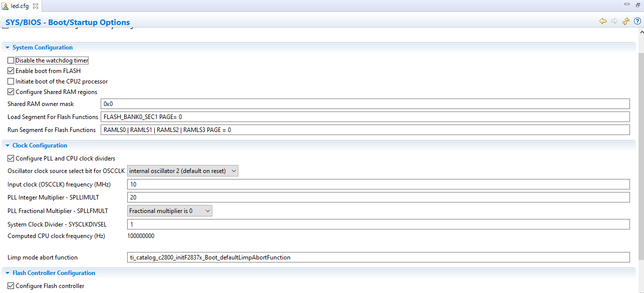The height and width of the screenshot is (293, 644).
Task: Click the gold swap-arrows toolbar icon
Action: [x=625, y=21]
